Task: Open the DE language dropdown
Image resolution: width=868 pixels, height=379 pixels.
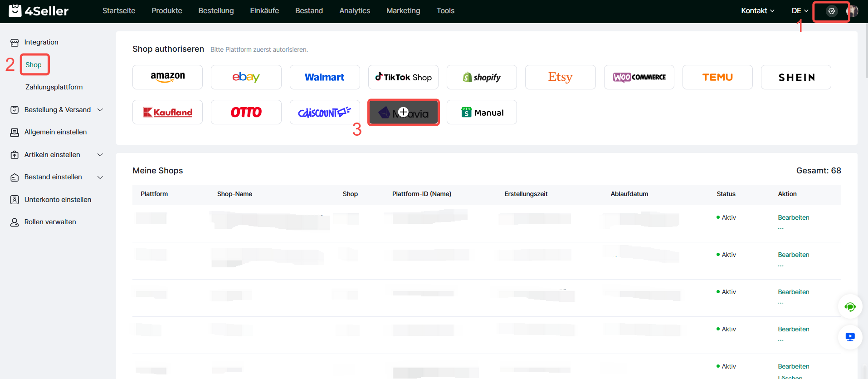Action: pos(800,11)
